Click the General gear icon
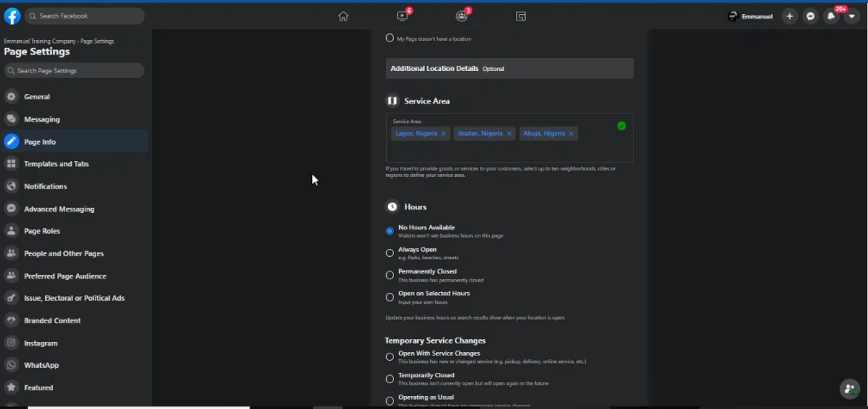Image resolution: width=868 pixels, height=409 pixels. (11, 97)
